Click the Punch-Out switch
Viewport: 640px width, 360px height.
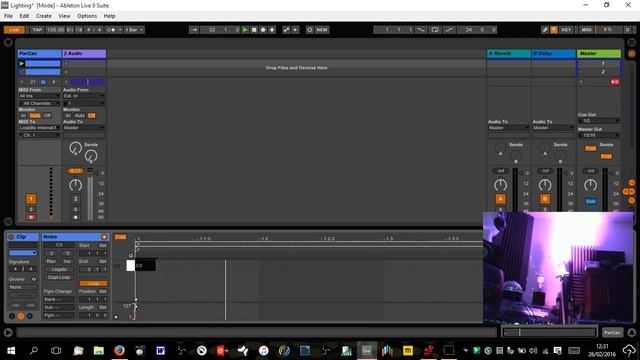449,30
